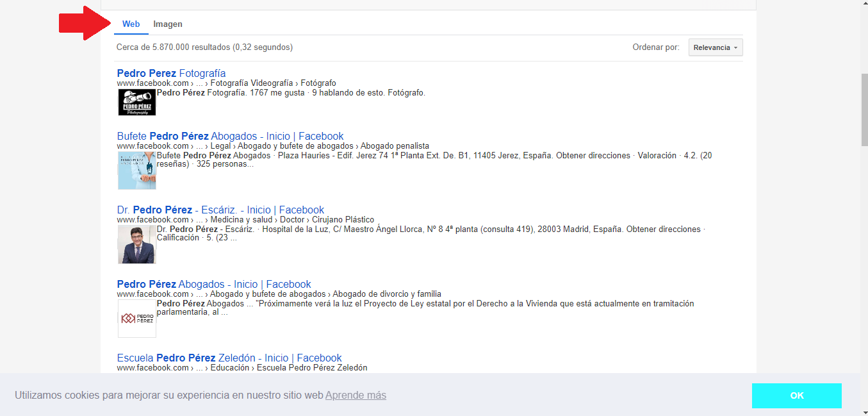Accept cookies with the OK button
This screenshot has height=416, width=868.
pyautogui.click(x=797, y=395)
